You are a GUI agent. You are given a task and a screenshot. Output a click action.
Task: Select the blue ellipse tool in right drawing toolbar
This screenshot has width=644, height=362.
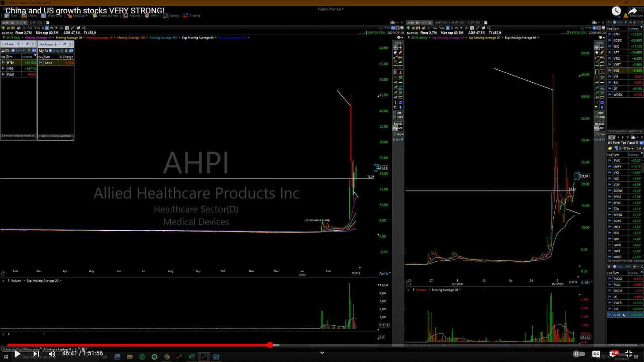pyautogui.click(x=602, y=103)
